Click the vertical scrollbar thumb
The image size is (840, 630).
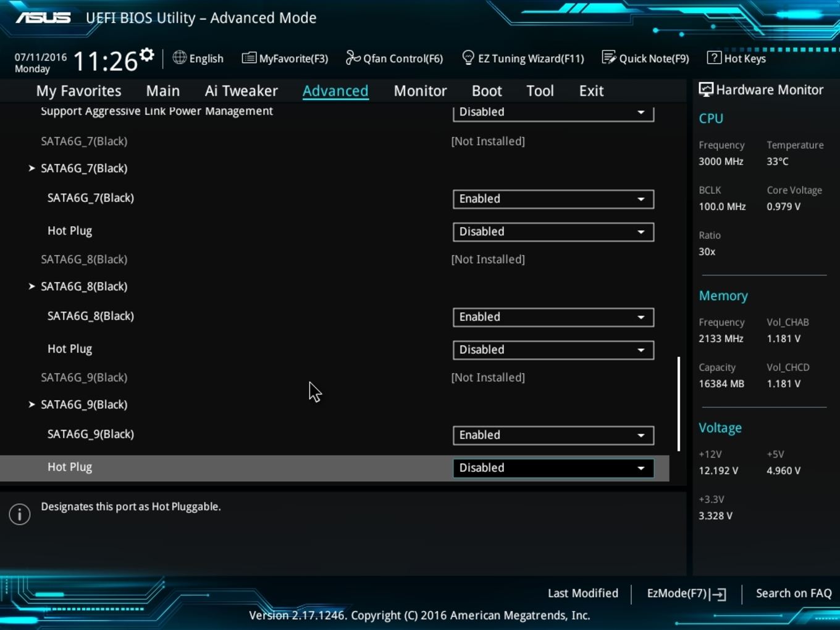[679, 404]
